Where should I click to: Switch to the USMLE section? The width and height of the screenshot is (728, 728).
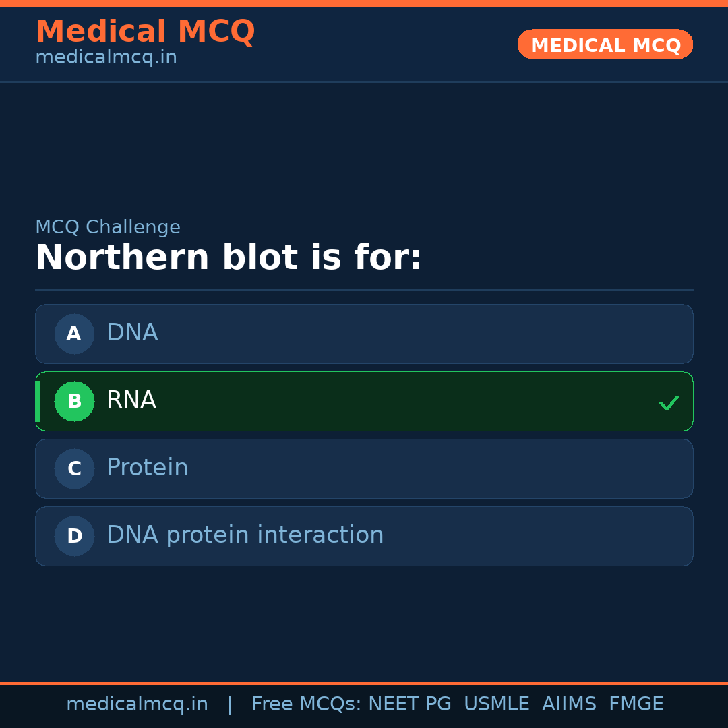pos(497,704)
